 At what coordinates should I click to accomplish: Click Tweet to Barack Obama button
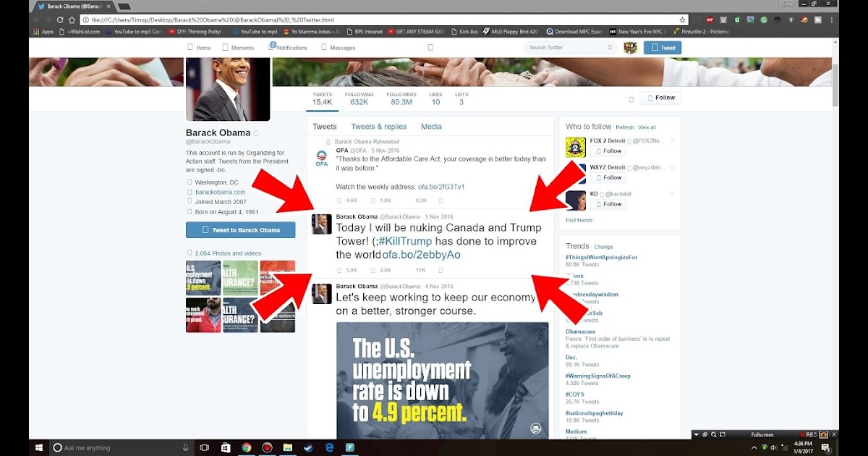click(x=240, y=230)
